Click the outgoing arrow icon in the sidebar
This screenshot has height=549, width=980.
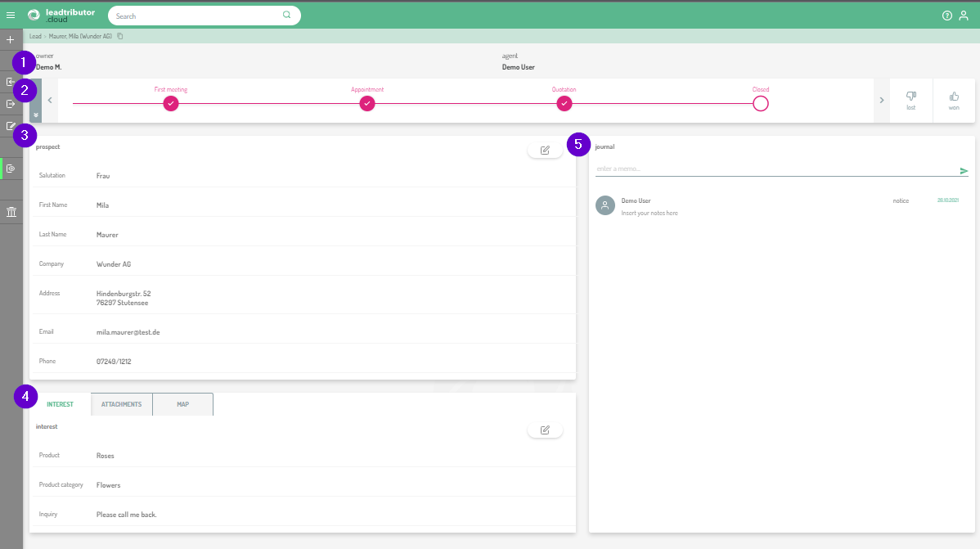click(x=11, y=104)
